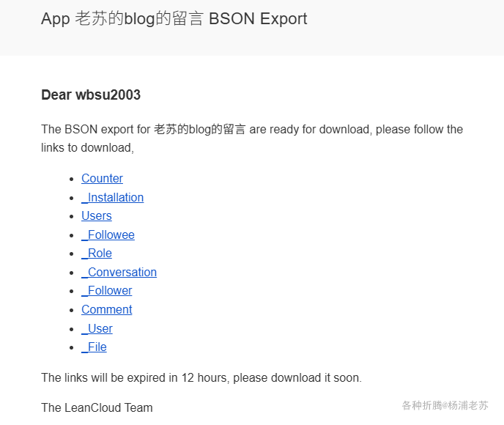Open the _Followee link
Screen dimensions: 504x425
[x=108, y=234]
